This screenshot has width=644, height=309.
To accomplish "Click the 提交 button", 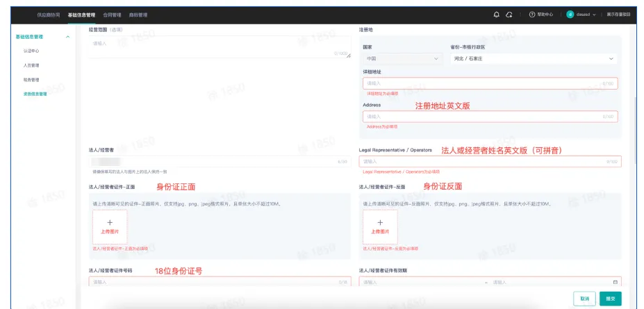I will tap(611, 299).
